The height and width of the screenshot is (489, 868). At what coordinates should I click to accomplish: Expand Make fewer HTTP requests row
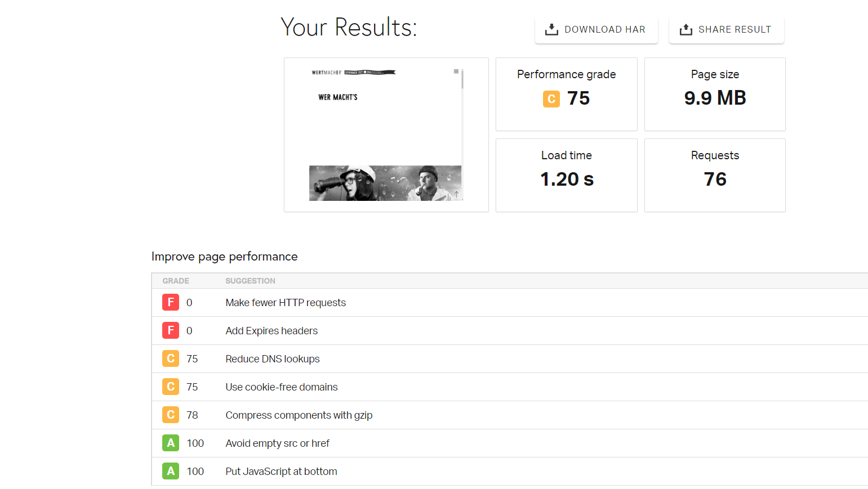510,303
